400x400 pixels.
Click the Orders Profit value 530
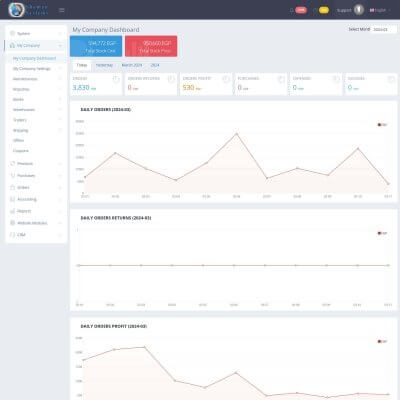[x=188, y=88]
